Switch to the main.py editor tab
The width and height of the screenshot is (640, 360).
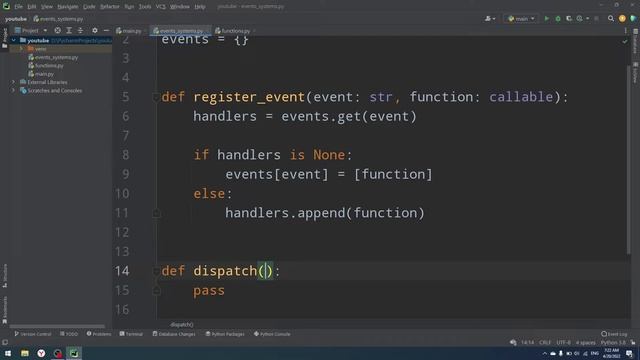coord(129,31)
